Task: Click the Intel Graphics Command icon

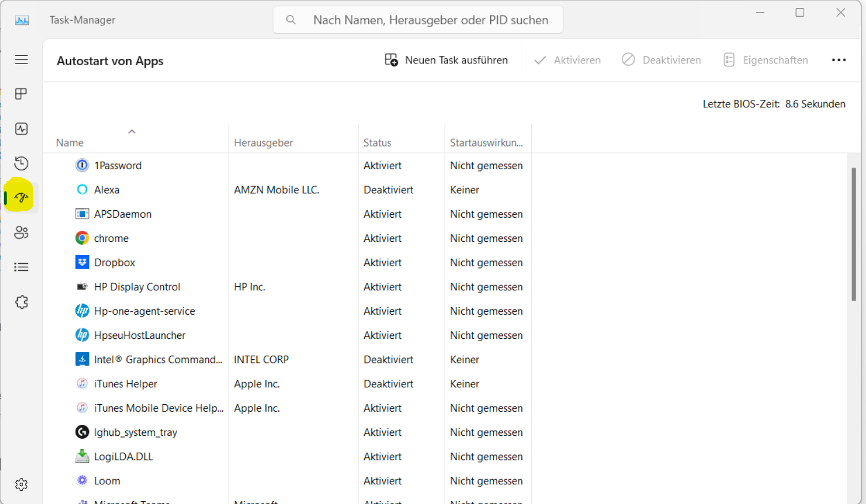Action: [83, 360]
